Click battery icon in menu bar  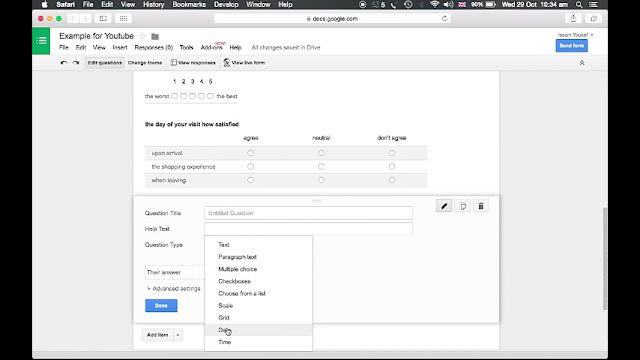tap(491, 4)
